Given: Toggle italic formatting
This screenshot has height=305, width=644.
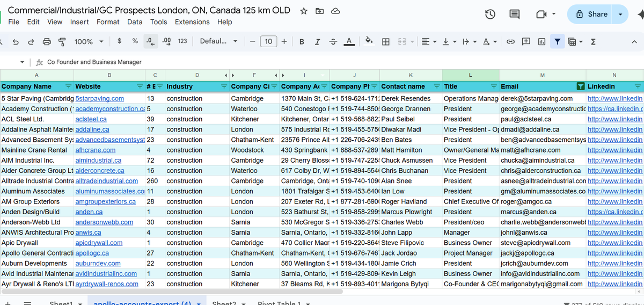Looking at the screenshot, I should [318, 41].
